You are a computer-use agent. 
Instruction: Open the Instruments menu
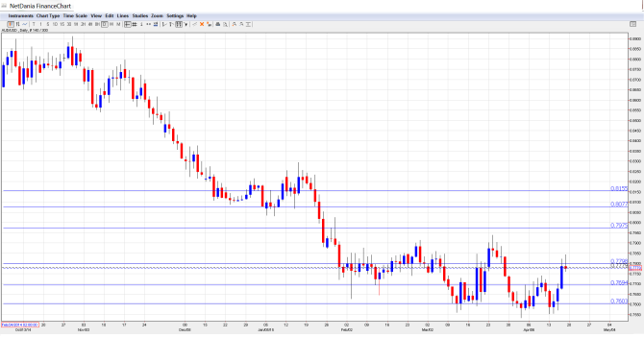pyautogui.click(x=20, y=15)
